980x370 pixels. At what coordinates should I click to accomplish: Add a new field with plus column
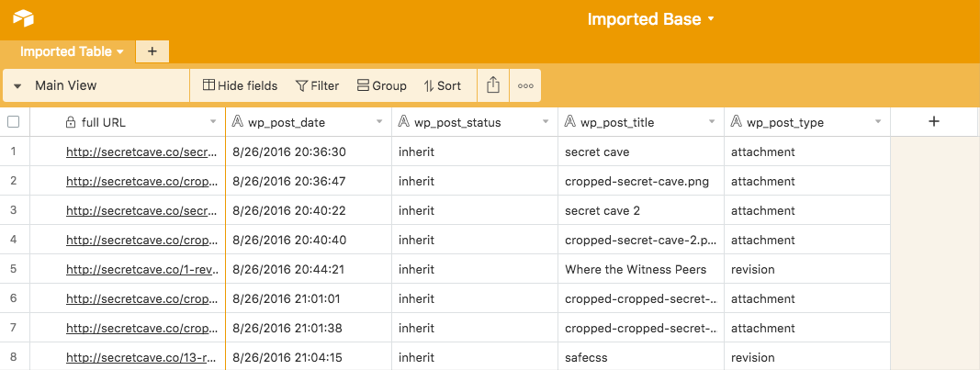click(934, 122)
